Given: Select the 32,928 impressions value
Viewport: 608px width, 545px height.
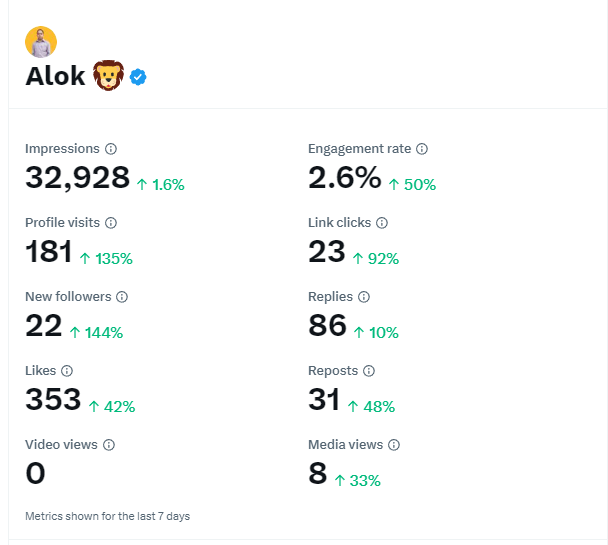Looking at the screenshot, I should point(78,178).
